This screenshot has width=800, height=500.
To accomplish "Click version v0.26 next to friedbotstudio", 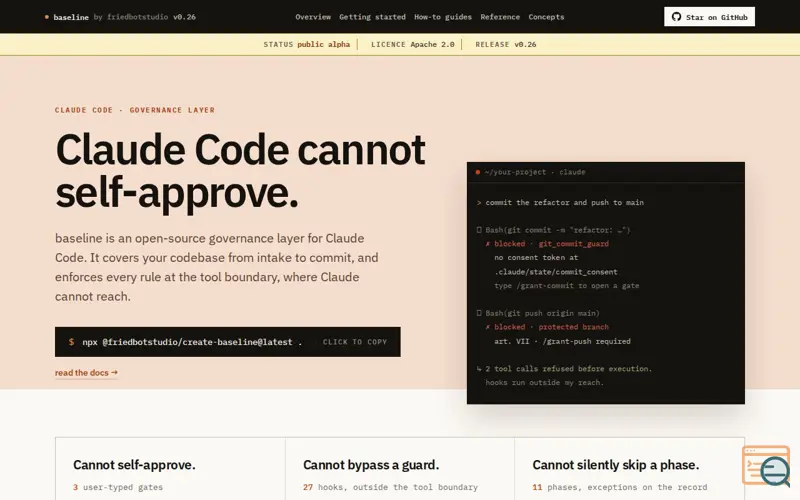I will point(184,17).
